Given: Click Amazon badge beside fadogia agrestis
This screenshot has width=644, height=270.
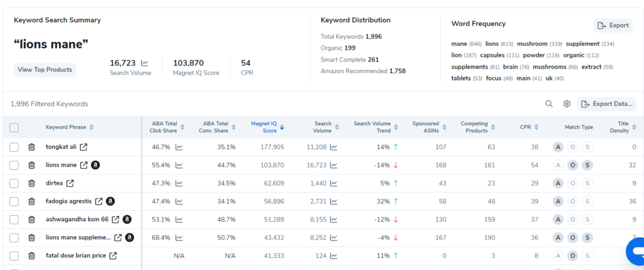Looking at the screenshot, I should click(x=110, y=201).
